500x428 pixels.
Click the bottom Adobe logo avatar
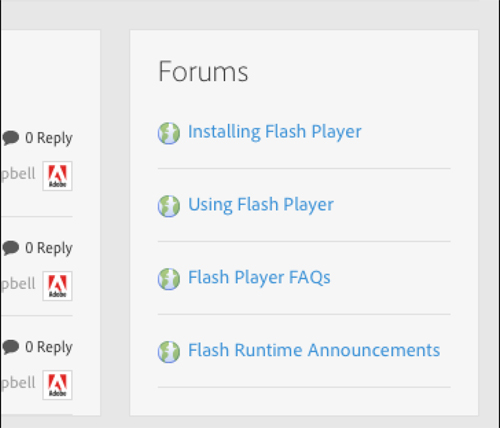point(57,385)
